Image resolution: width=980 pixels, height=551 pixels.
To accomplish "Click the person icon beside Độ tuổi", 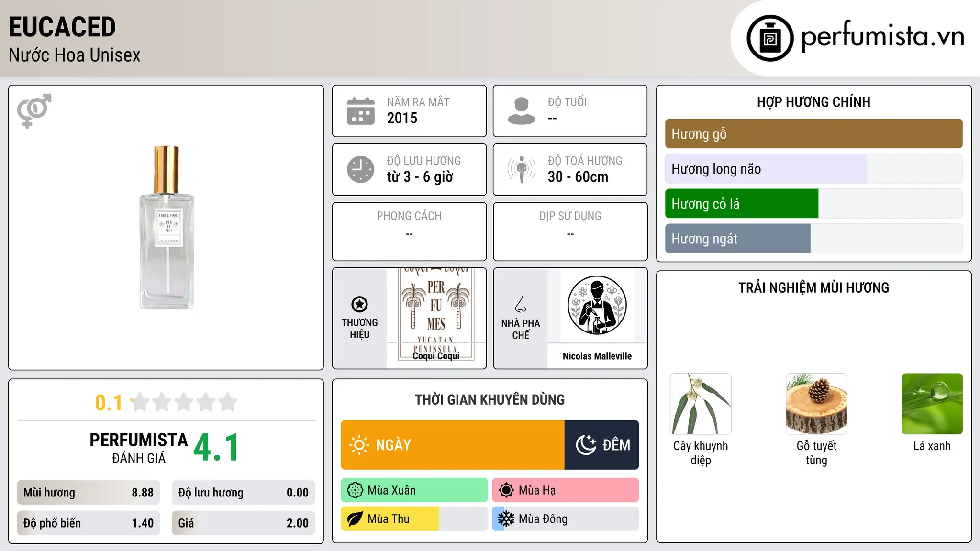I will tap(522, 111).
